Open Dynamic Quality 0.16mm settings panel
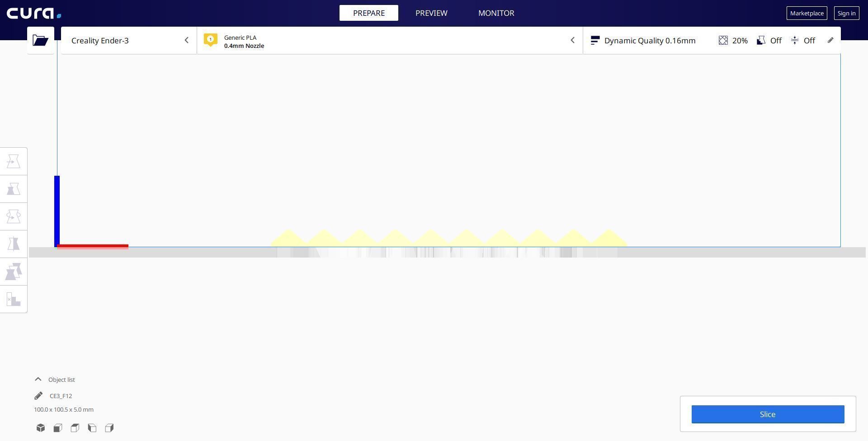 pos(712,40)
